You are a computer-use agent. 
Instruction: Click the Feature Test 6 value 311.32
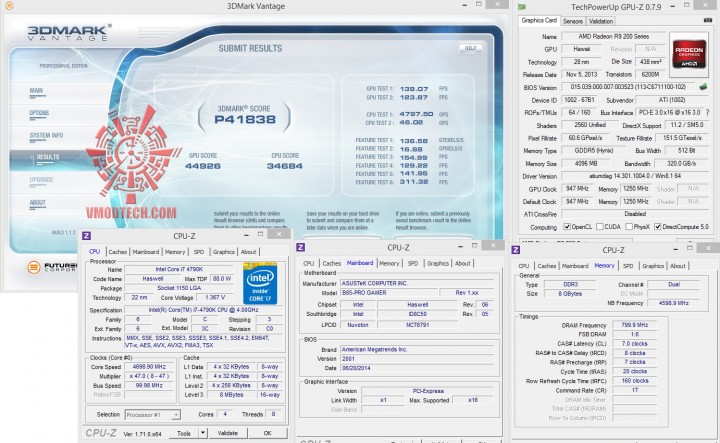pyautogui.click(x=414, y=182)
